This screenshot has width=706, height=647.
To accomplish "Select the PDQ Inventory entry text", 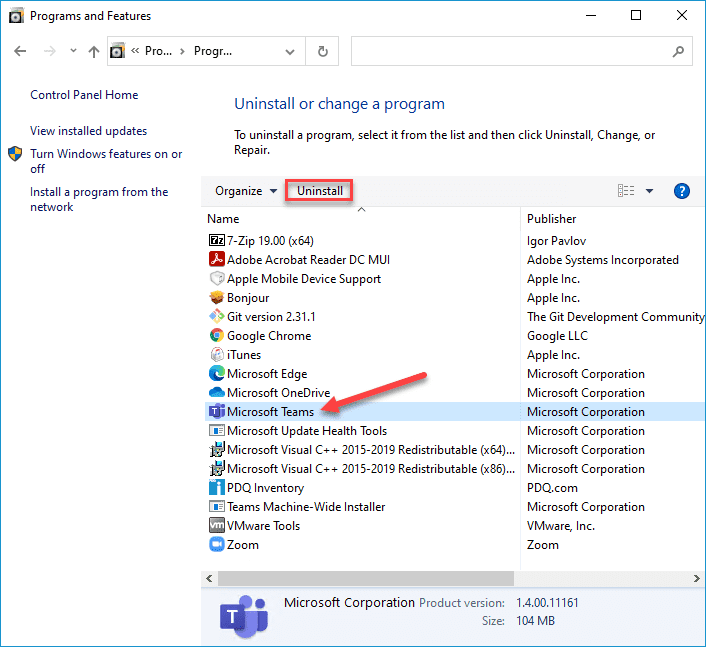I will point(265,488).
